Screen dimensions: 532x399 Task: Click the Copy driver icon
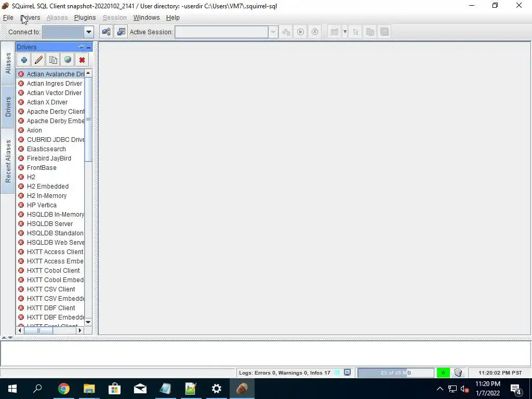point(53,60)
